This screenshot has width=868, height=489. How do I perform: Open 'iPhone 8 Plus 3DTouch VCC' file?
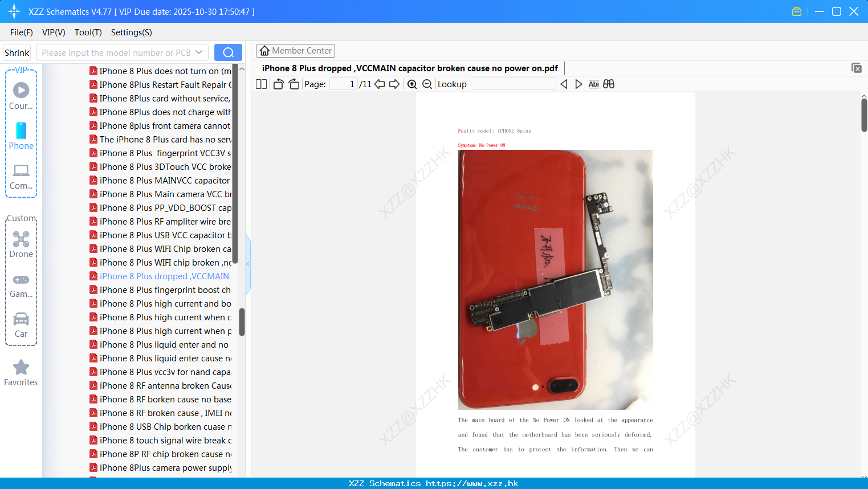(x=160, y=167)
